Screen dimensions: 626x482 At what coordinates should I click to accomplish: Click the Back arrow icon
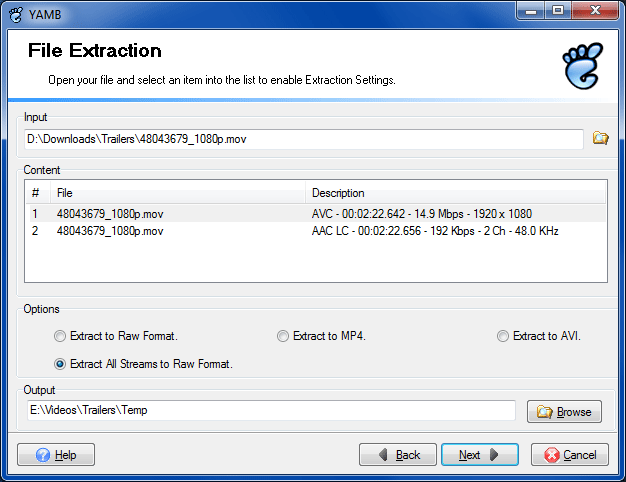383,454
